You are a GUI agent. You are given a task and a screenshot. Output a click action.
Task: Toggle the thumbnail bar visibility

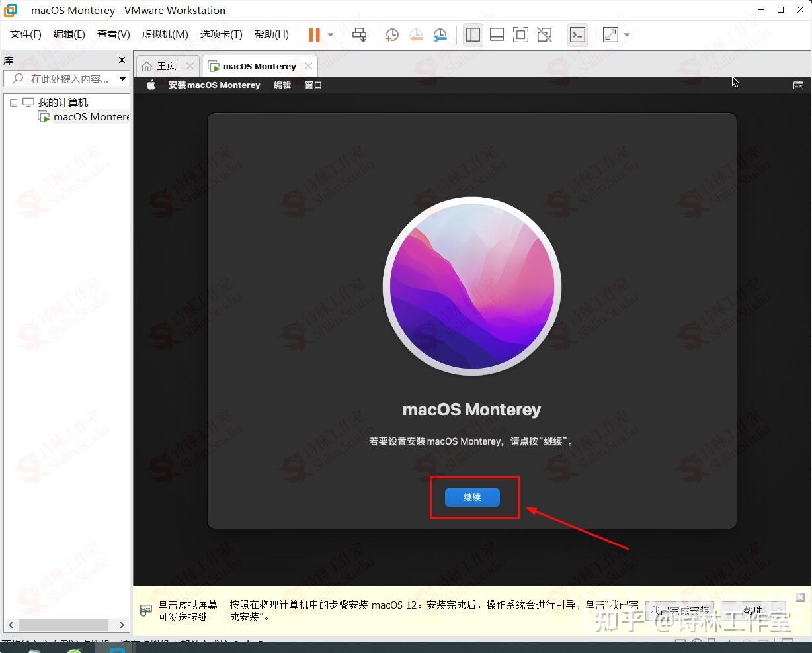[x=497, y=34]
